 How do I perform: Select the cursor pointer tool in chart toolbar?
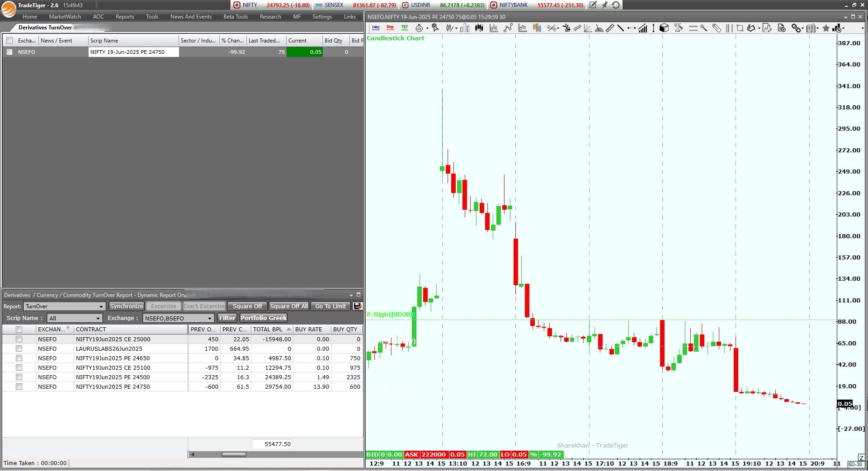click(435, 28)
